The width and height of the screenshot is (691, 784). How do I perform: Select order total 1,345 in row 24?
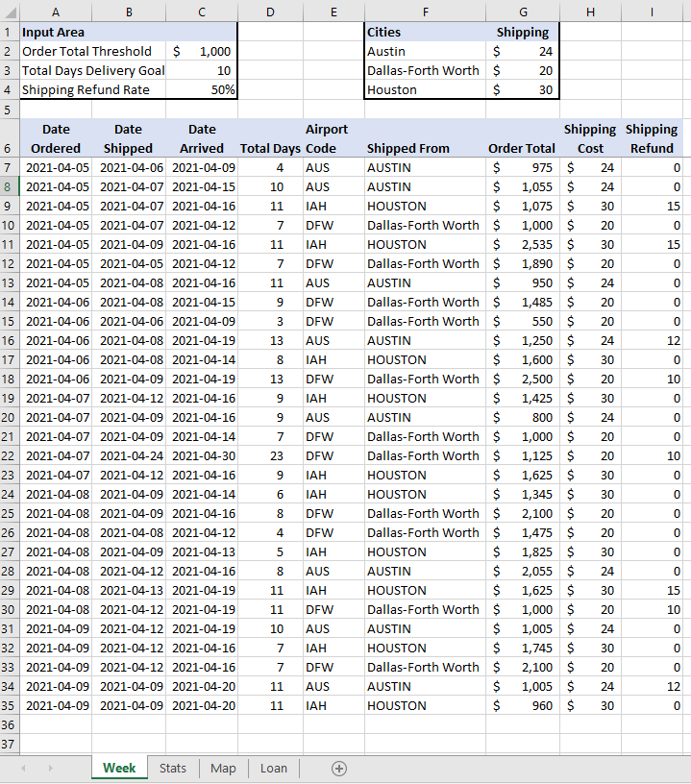coord(523,495)
